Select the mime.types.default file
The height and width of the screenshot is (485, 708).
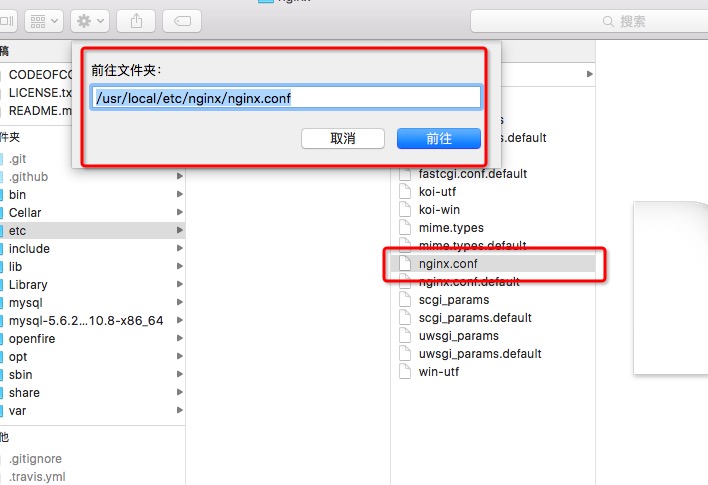pos(472,246)
